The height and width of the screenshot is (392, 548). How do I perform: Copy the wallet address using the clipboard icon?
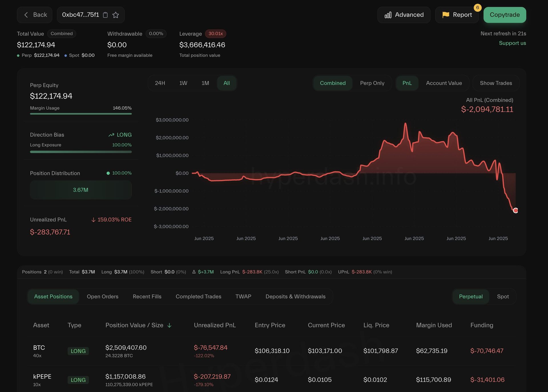coord(105,15)
